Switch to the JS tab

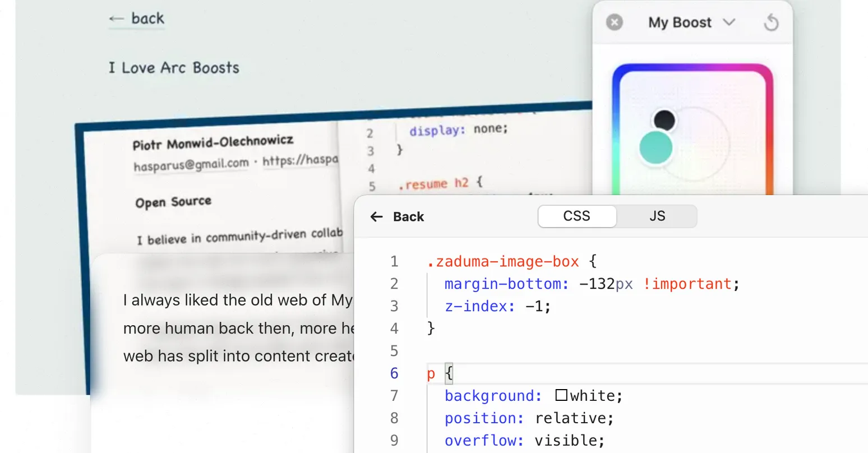pos(657,216)
